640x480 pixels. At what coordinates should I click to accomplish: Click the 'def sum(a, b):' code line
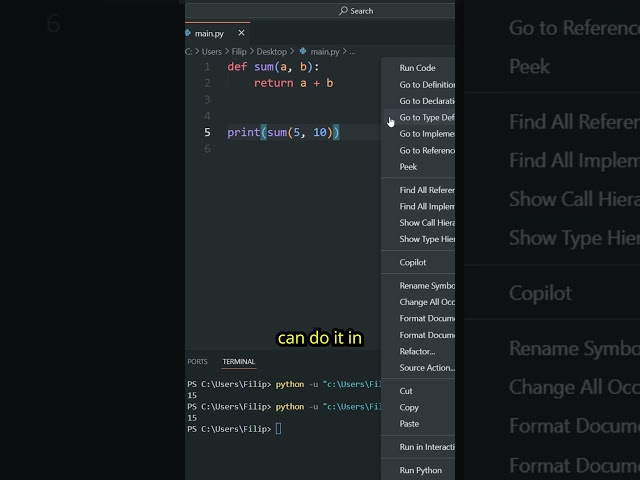[x=273, y=67]
